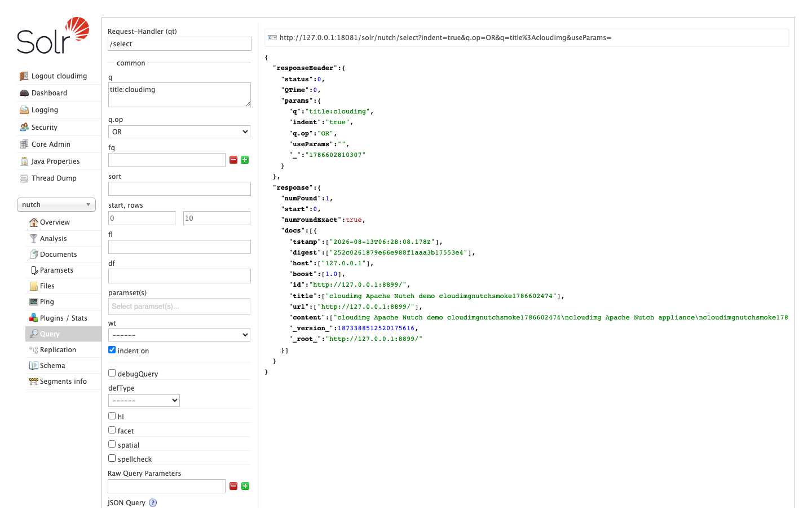
Task: Click the URL bar link icon
Action: coord(272,38)
